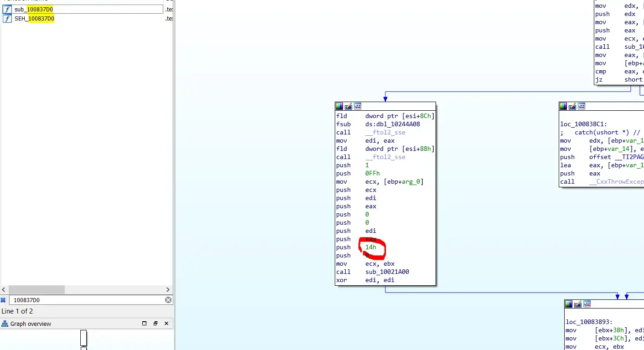Open node color picker on loc_10083893 block
The width and height of the screenshot is (644, 350).
[569, 304]
